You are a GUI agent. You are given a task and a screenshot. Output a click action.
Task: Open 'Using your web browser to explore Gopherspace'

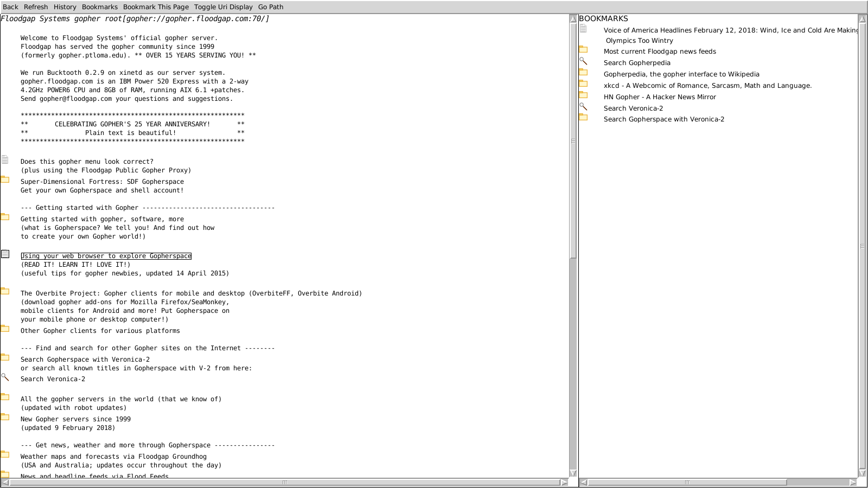106,256
